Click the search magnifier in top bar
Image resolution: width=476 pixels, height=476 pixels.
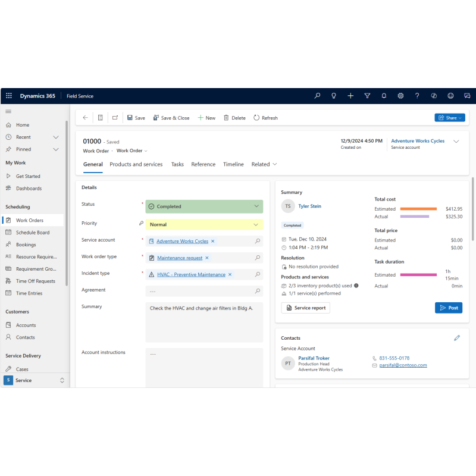317,96
